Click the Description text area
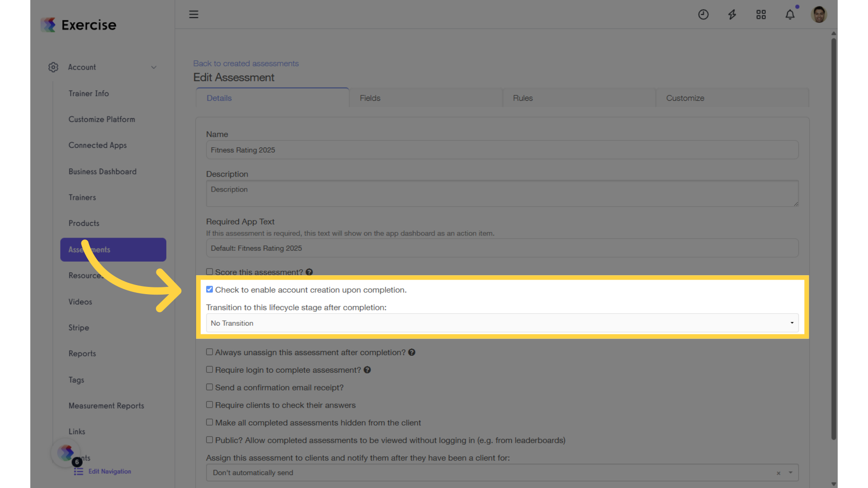 (x=502, y=194)
